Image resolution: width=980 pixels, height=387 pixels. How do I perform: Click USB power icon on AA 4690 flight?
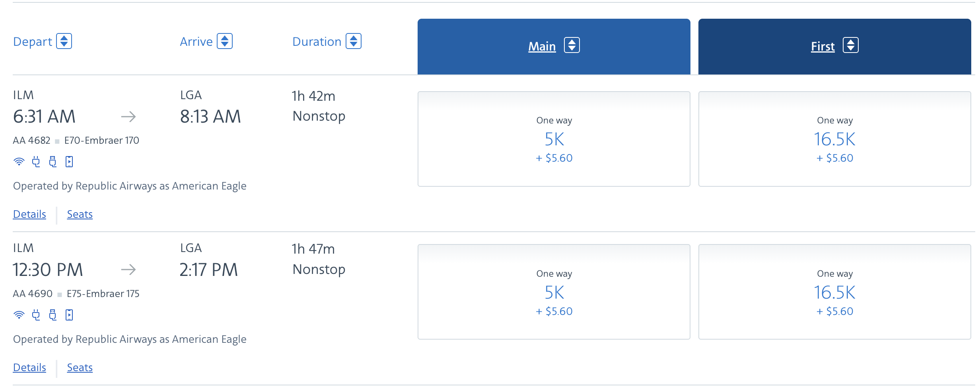click(x=52, y=315)
